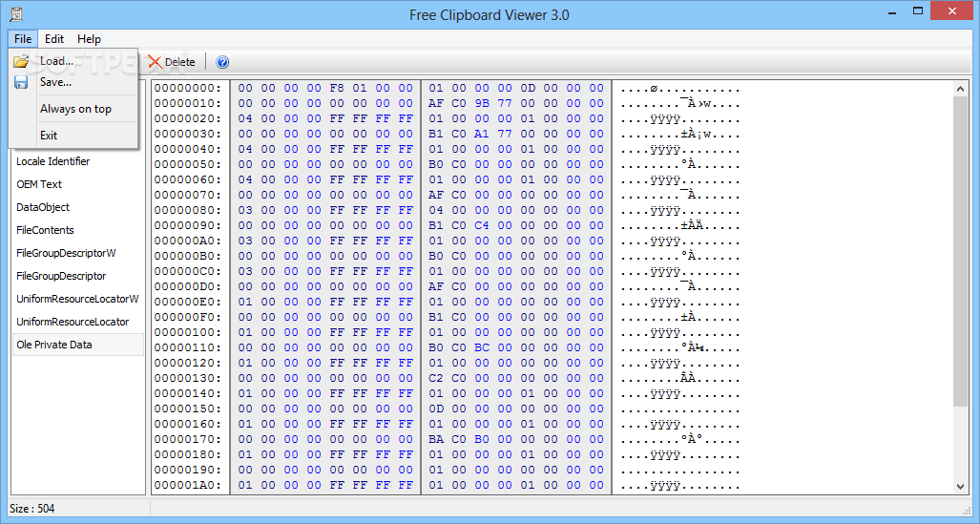Screen dimensions: 980x524
Task: Open the blue Help question mark icon
Action: pyautogui.click(x=222, y=62)
